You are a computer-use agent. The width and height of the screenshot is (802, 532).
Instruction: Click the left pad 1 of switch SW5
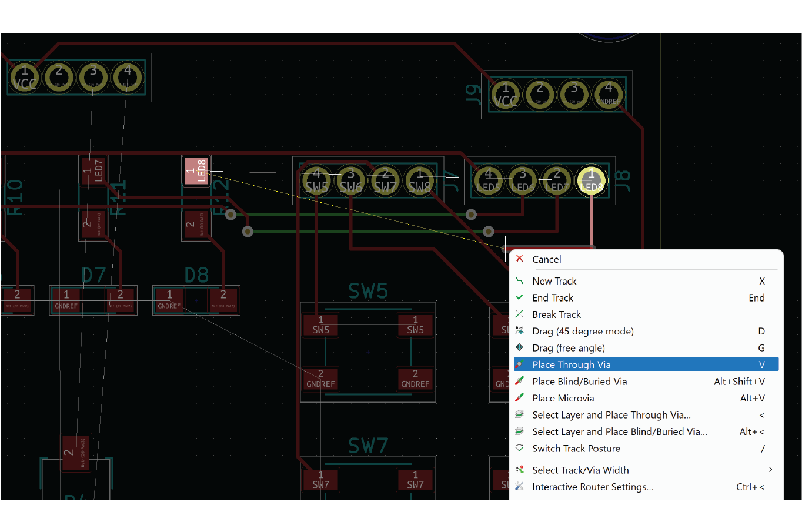coord(320,325)
